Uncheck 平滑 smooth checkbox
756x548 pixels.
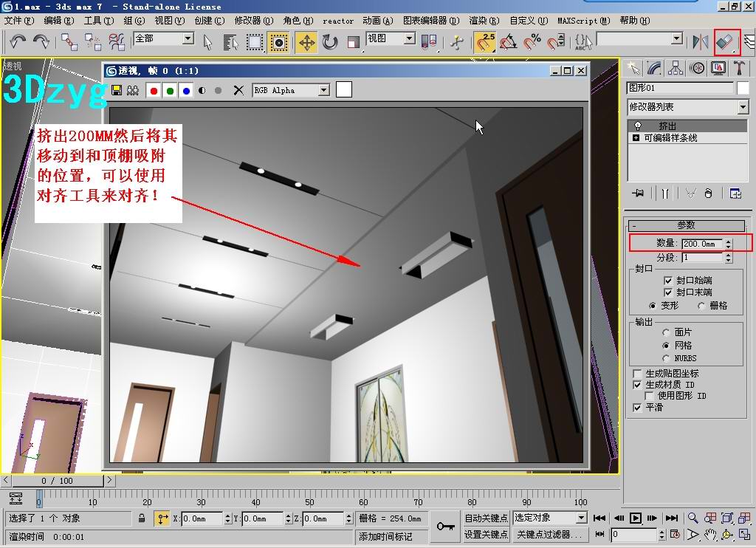[x=637, y=408]
